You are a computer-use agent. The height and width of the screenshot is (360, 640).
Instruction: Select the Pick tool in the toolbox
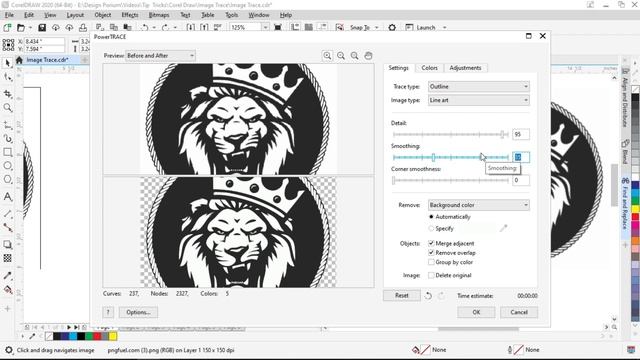[7, 63]
